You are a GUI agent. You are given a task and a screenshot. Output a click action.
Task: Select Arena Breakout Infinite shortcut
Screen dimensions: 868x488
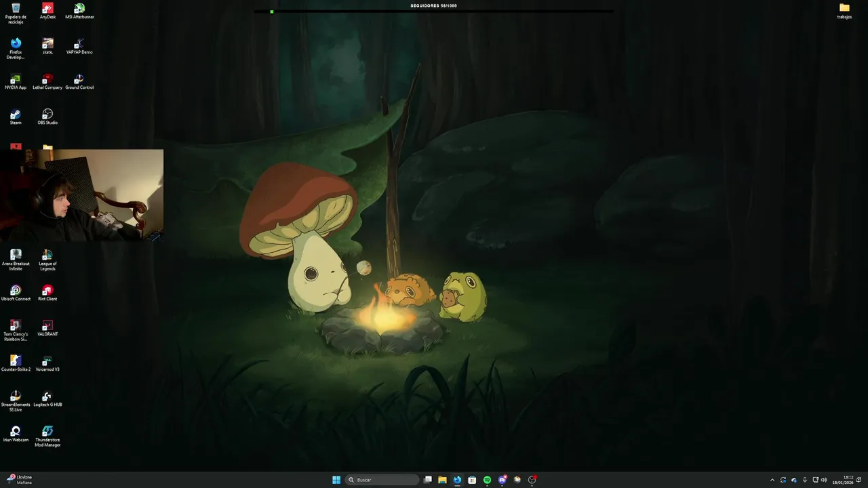(16, 260)
